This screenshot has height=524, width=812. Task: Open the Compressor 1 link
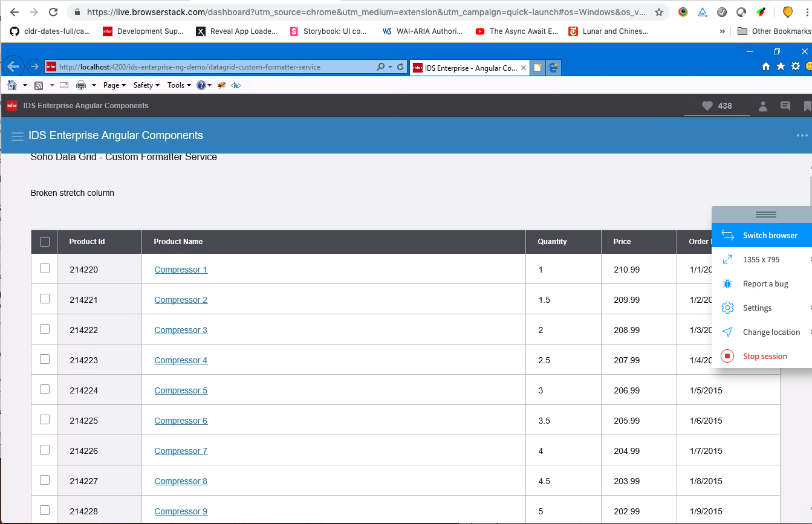click(x=181, y=270)
